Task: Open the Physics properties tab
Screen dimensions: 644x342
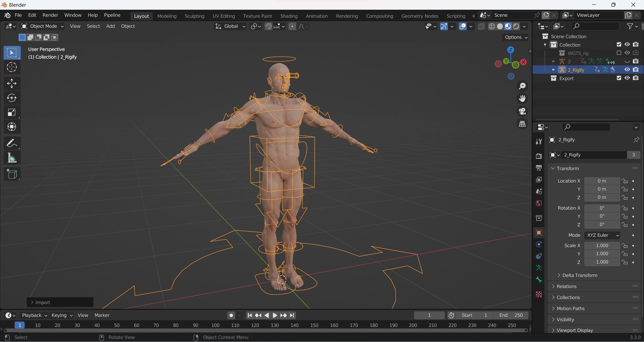Action: pyautogui.click(x=539, y=245)
